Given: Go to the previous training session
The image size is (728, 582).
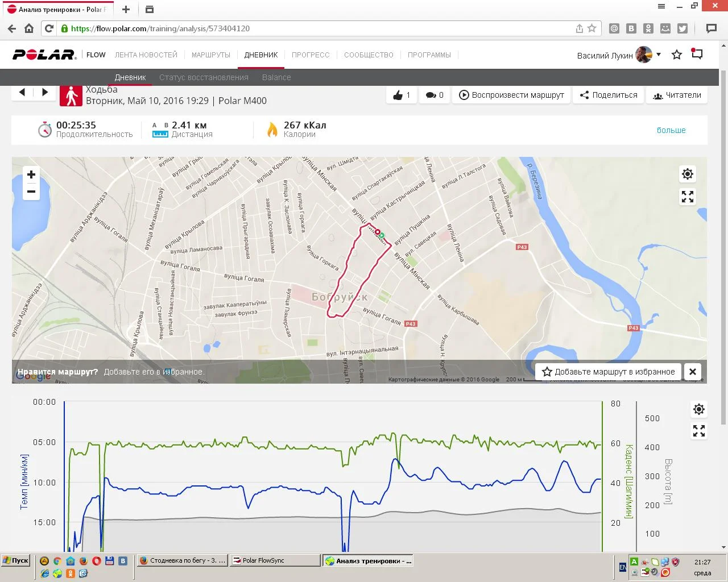Looking at the screenshot, I should coord(22,92).
